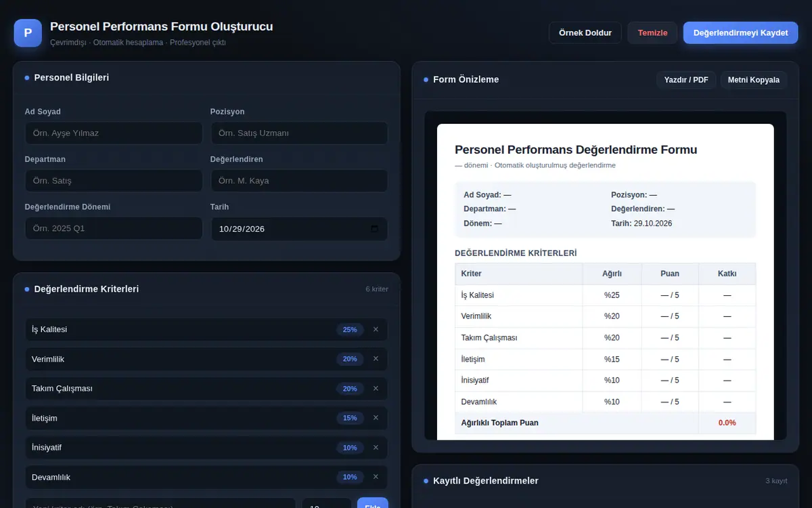Click the '6 kriter' count label
This screenshot has height=508, width=812.
point(377,289)
